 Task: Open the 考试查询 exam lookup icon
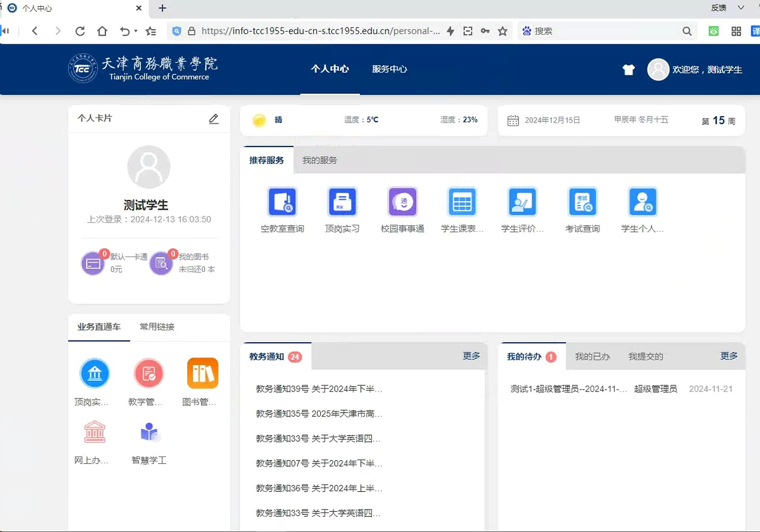click(582, 202)
